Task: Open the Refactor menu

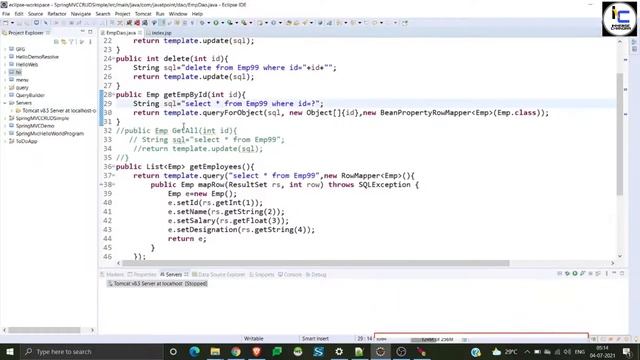Action: coord(57,14)
